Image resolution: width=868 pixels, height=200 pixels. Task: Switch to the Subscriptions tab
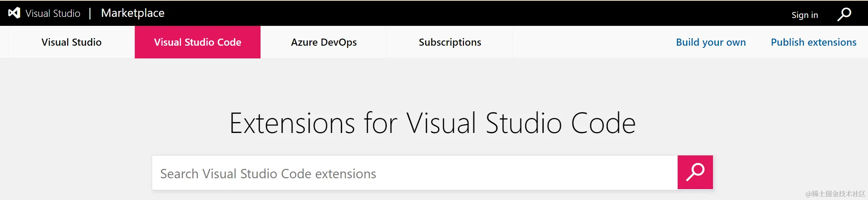click(x=450, y=42)
